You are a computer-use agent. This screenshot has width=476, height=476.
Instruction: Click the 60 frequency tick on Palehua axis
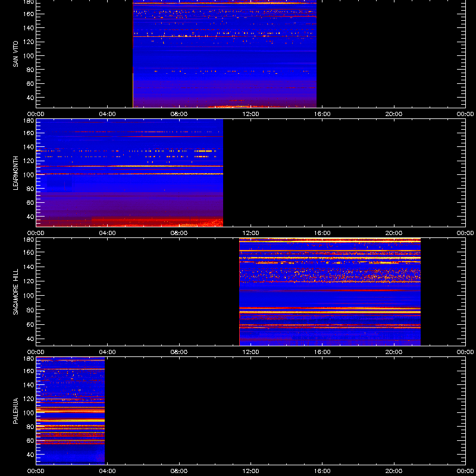30,440
